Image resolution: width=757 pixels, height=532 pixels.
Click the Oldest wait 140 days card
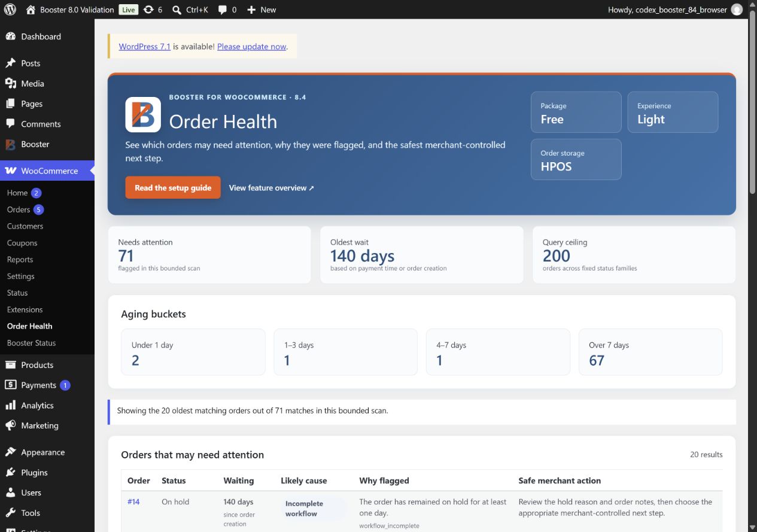point(422,254)
